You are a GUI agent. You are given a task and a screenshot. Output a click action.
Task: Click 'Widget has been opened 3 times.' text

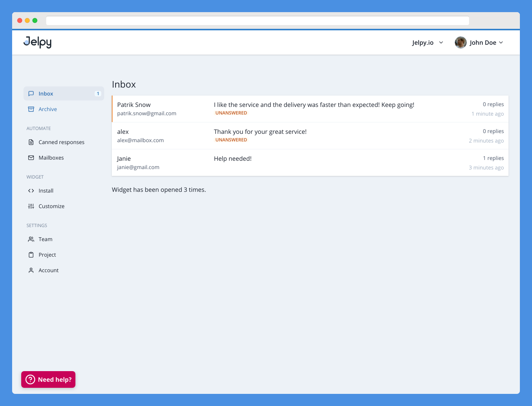point(159,190)
